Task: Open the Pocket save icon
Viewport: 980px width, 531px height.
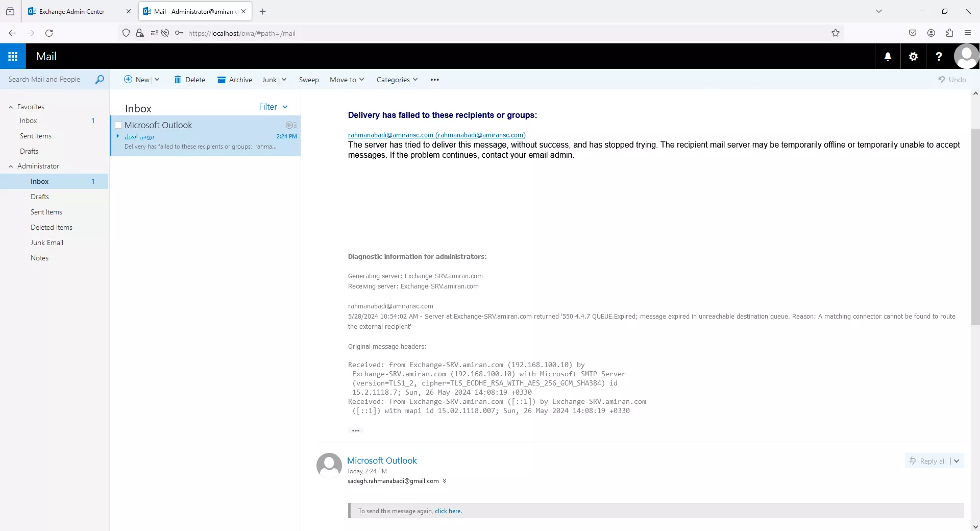Action: tap(913, 33)
